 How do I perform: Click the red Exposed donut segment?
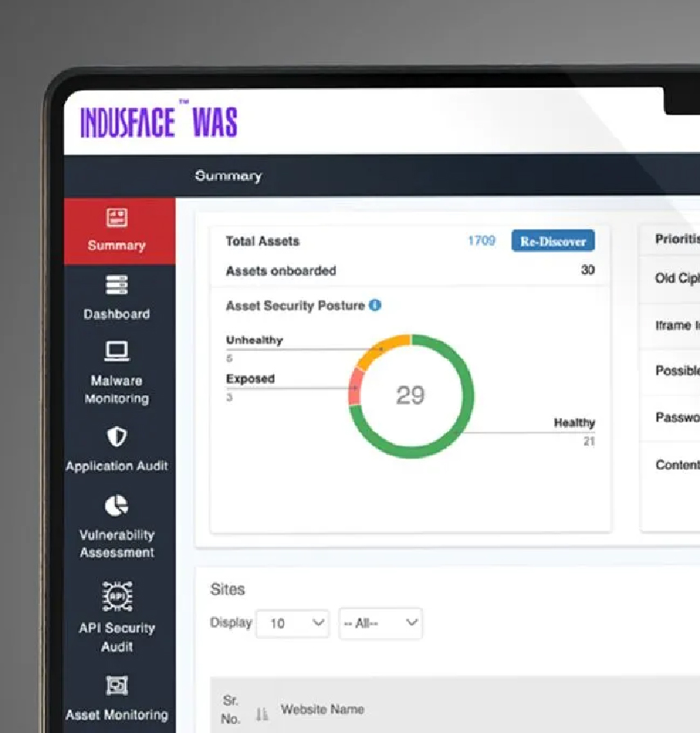356,387
